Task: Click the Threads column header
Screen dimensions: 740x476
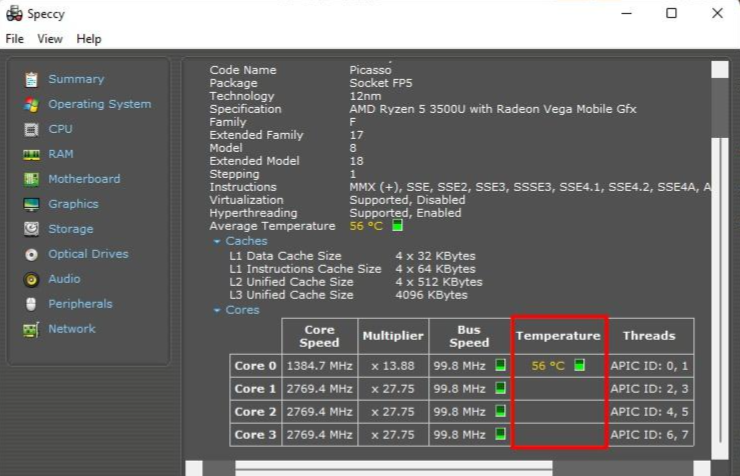Action: pyautogui.click(x=649, y=336)
